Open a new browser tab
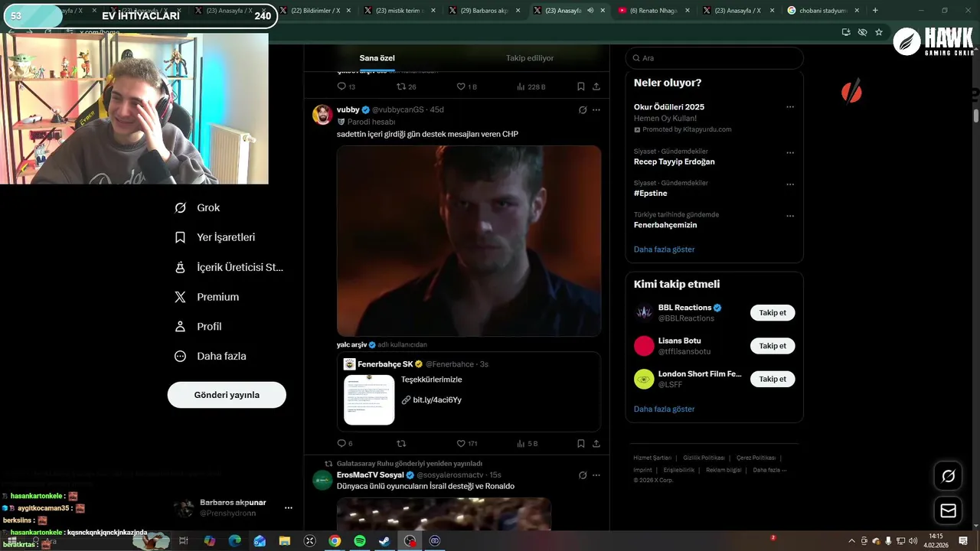980x551 pixels. pyautogui.click(x=875, y=11)
